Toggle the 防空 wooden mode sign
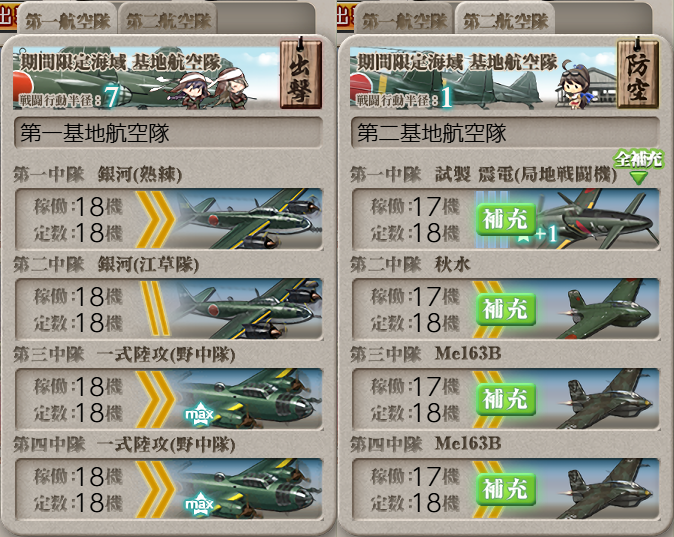674x537 pixels. point(638,73)
